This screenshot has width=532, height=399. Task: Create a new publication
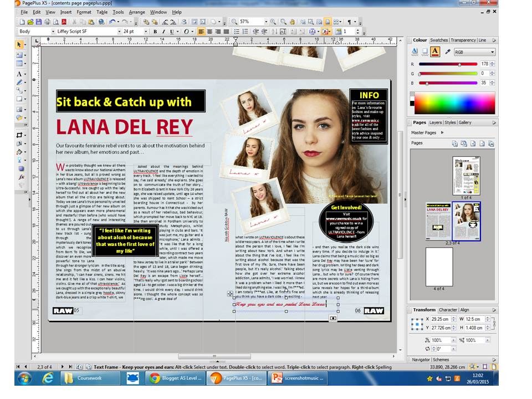[x=22, y=22]
